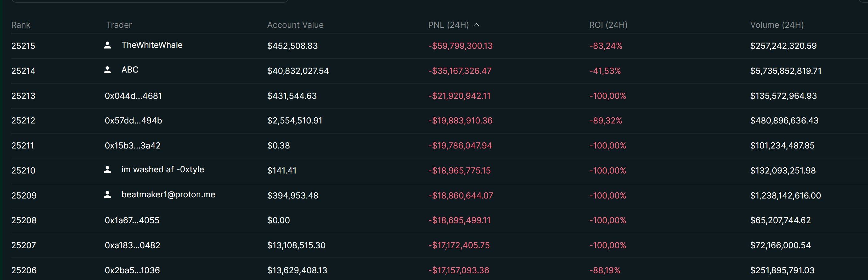Open trader TheWhiteWhale profile

pos(152,45)
